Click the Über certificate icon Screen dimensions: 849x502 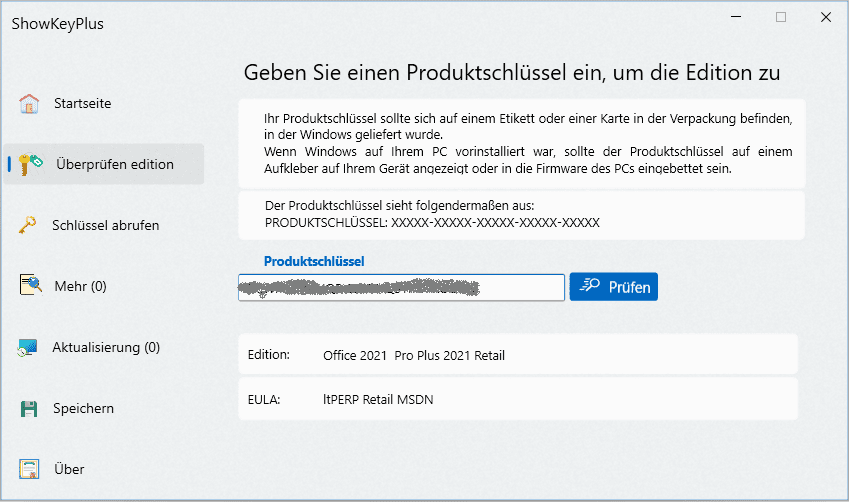pyautogui.click(x=29, y=469)
